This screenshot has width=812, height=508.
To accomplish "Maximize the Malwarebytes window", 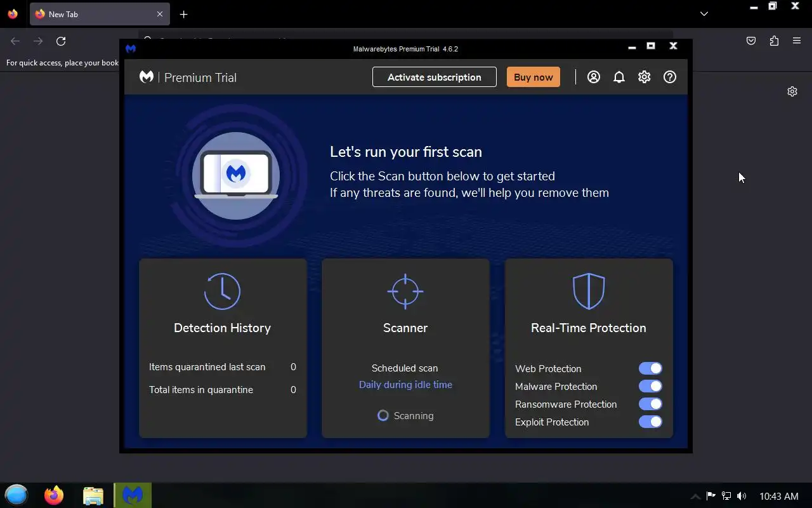I will 651,46.
